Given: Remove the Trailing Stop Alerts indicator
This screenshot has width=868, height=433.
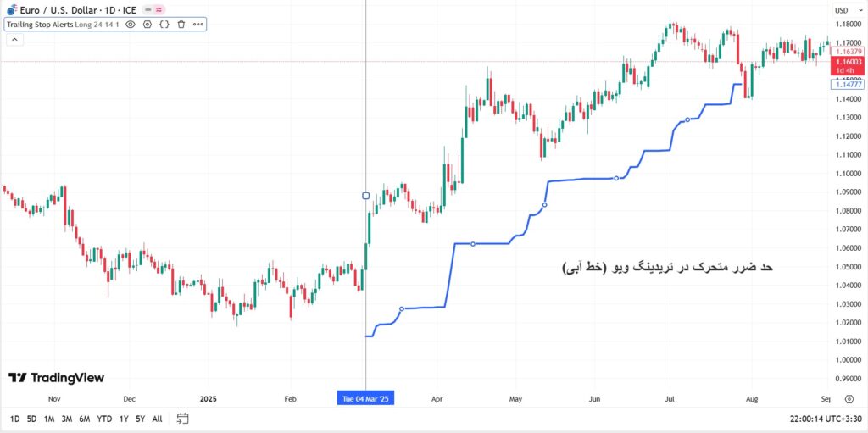Looking at the screenshot, I should point(181,25).
